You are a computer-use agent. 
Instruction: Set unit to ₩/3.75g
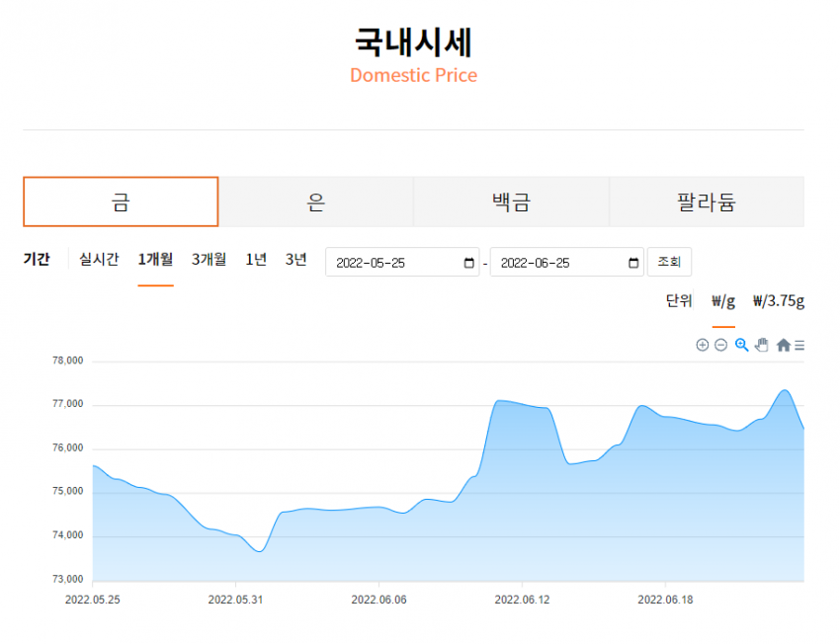[x=779, y=301]
